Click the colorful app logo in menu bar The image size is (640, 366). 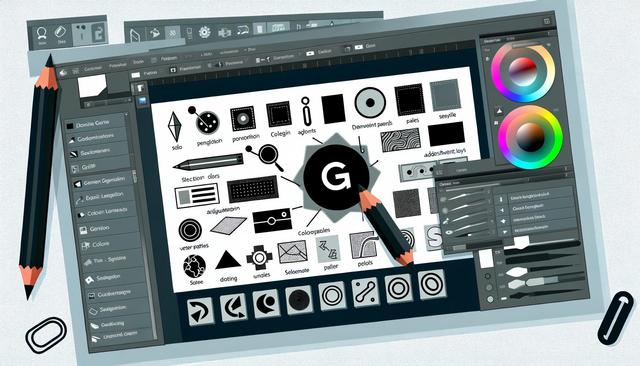[62, 73]
